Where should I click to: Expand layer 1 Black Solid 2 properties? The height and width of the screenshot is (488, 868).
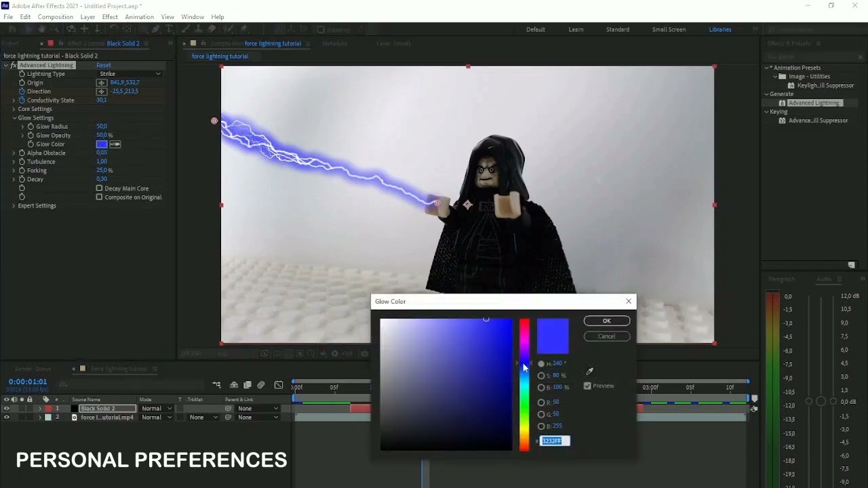[39, 409]
